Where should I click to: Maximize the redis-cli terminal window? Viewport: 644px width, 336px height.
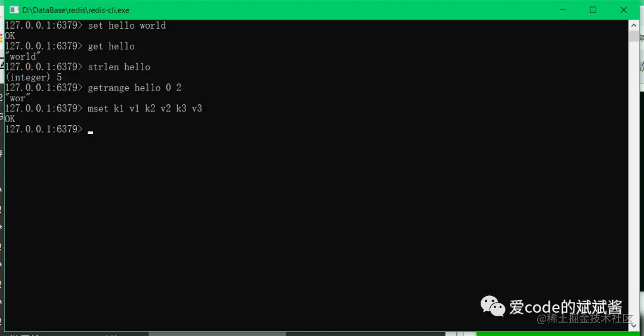593,10
